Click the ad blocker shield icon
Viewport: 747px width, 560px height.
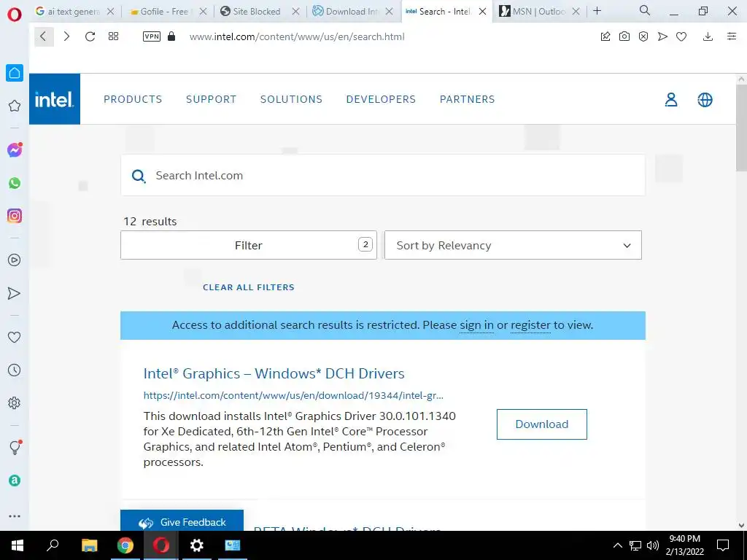(643, 36)
